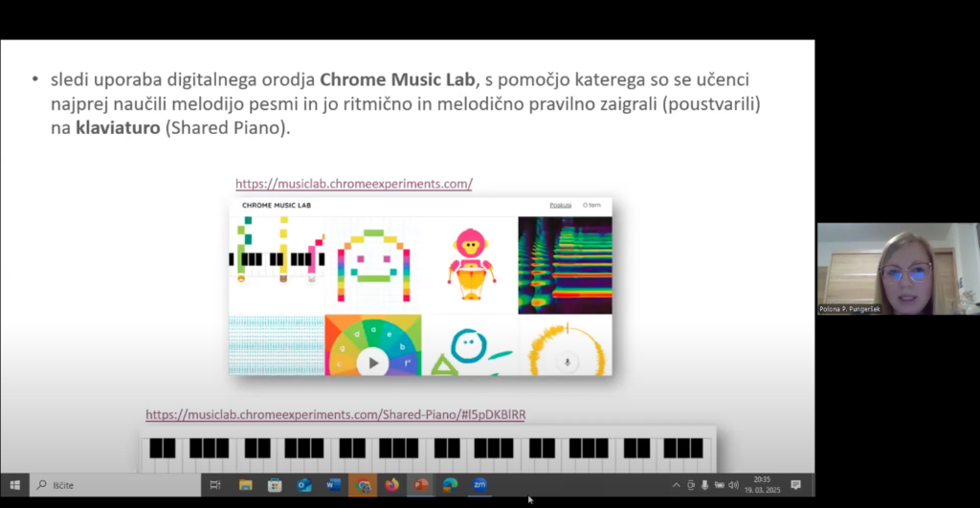Click the CHROME MUSIC LAB title
Screen dimensions: 980x508
[277, 205]
